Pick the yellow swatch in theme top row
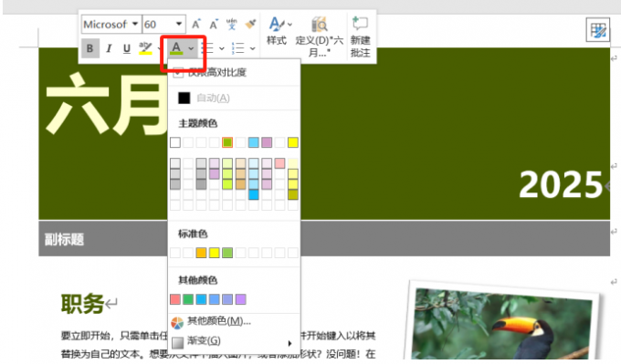This screenshot has height=364, width=621. 292,142
